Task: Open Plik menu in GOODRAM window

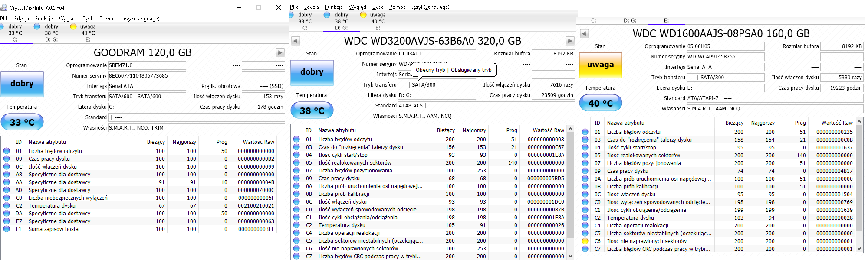Action: pos(4,19)
